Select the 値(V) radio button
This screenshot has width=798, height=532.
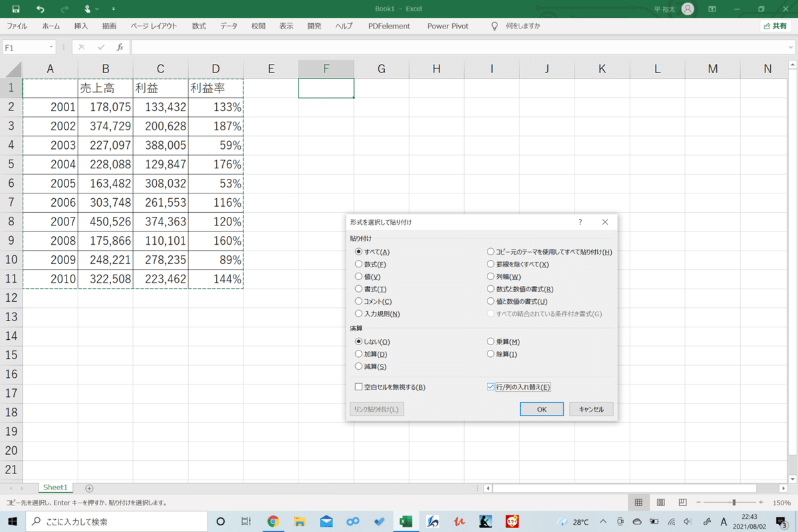click(x=359, y=277)
